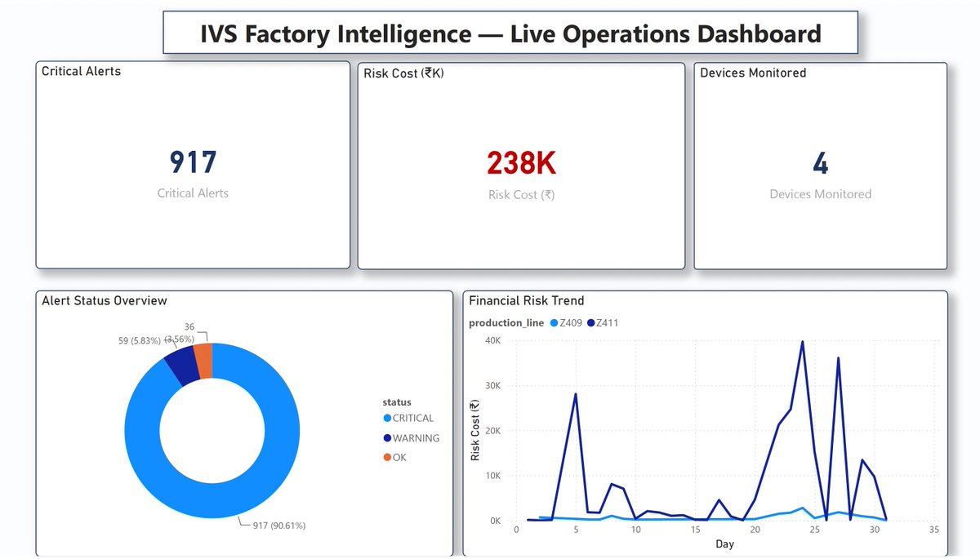
Task: Click the WARNING legend color dot
Action: [x=387, y=438]
